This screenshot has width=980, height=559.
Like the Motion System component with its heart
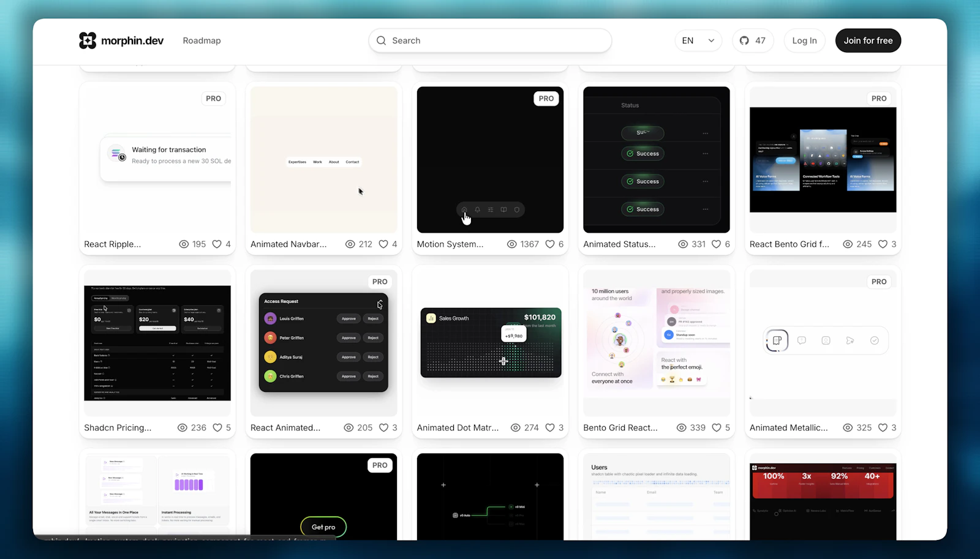tap(550, 244)
